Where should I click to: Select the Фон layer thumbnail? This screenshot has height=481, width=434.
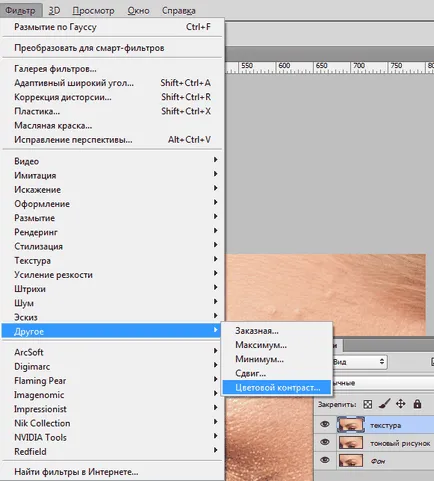[351, 461]
